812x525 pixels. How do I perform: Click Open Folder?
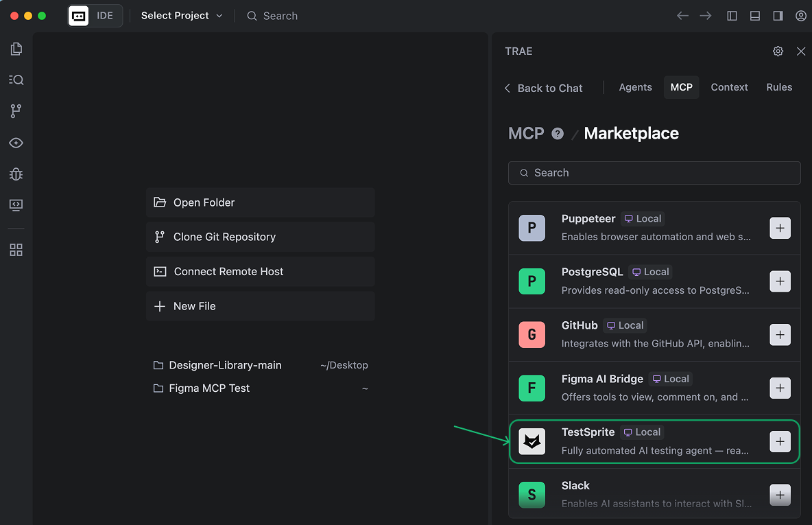coord(261,202)
